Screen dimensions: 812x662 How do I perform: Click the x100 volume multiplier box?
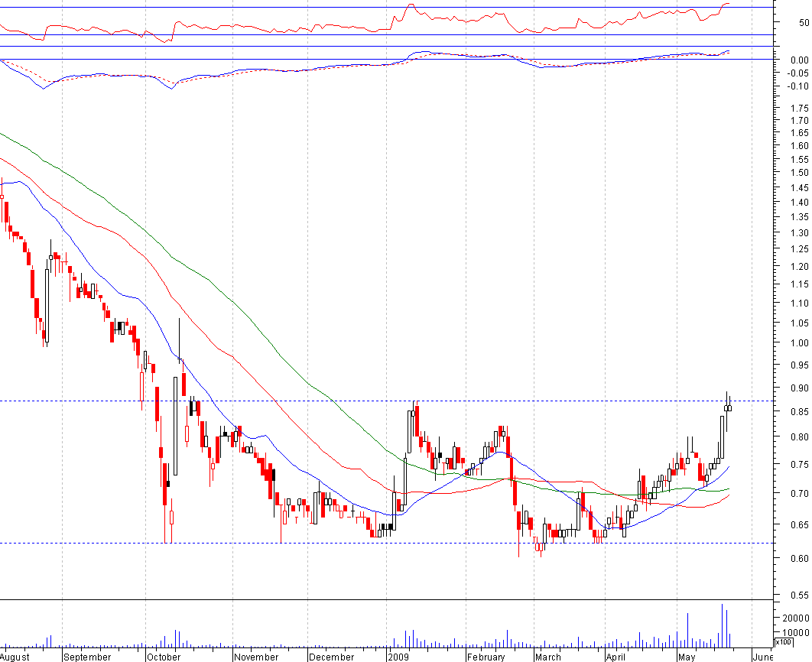[x=784, y=642]
